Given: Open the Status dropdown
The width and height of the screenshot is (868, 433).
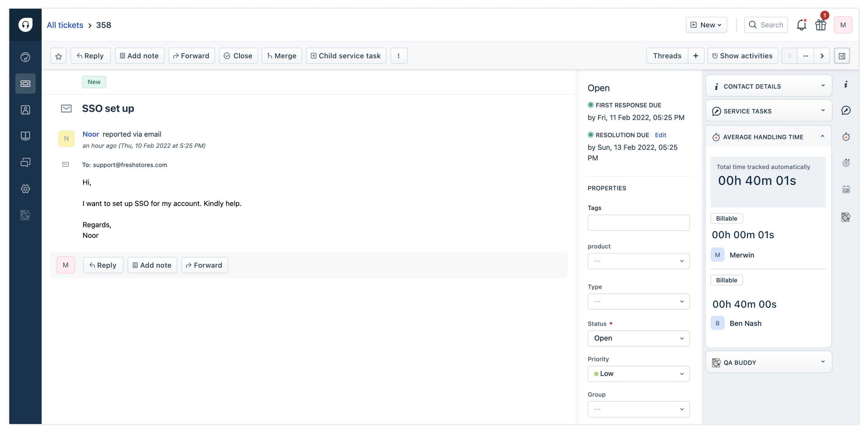Looking at the screenshot, I should click(x=638, y=338).
